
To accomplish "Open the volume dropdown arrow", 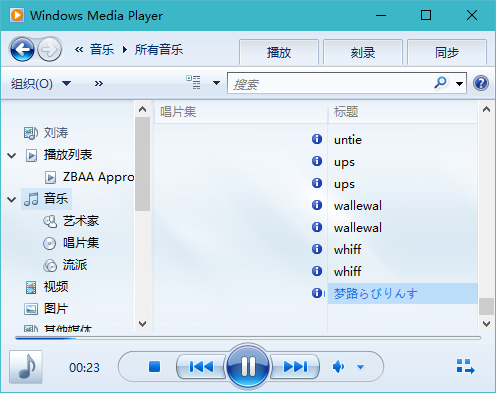I will pyautogui.click(x=360, y=367).
